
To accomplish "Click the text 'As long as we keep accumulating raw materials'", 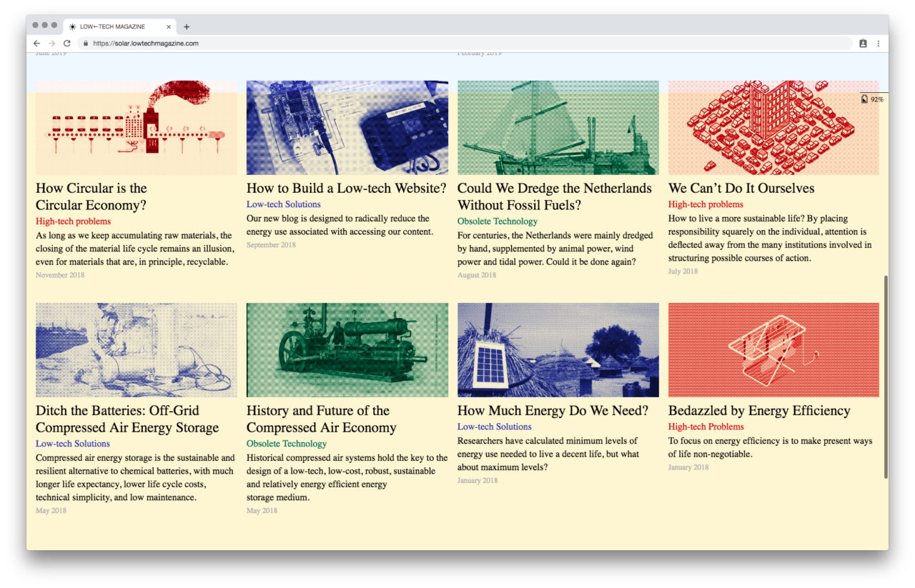I will [133, 236].
